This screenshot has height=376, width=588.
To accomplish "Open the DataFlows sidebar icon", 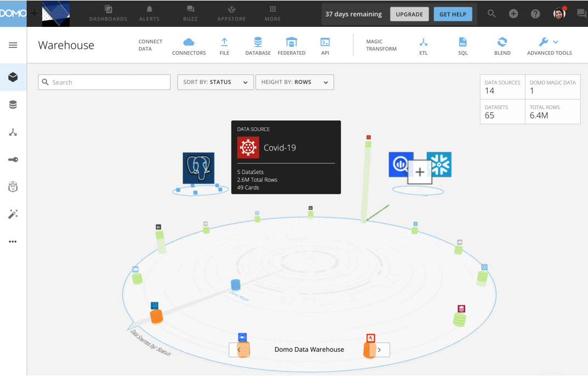I will [13, 132].
